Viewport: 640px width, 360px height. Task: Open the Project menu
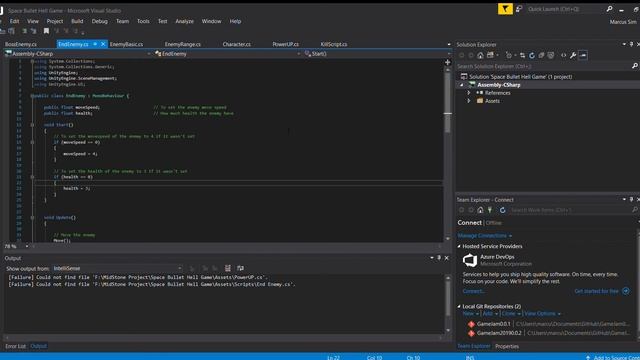click(55, 21)
